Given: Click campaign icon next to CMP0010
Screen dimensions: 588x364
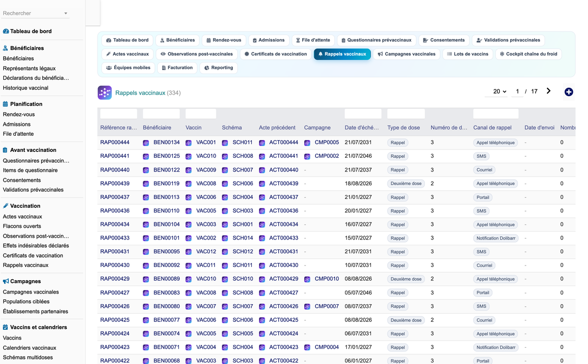Looking at the screenshot, I should tap(307, 279).
